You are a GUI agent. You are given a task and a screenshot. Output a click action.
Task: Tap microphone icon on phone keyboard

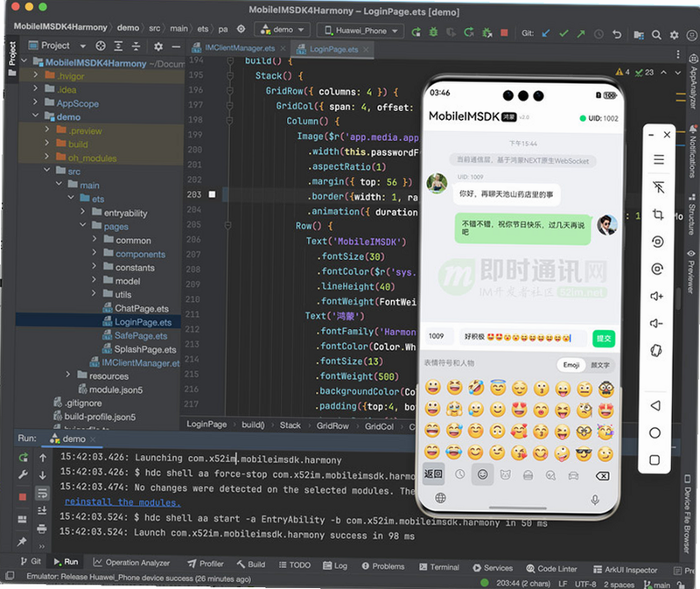pyautogui.click(x=595, y=500)
